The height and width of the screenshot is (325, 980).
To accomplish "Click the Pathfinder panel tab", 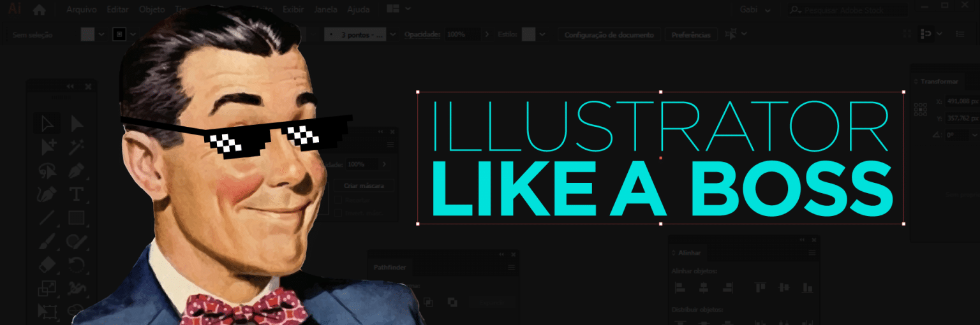I will (x=390, y=268).
